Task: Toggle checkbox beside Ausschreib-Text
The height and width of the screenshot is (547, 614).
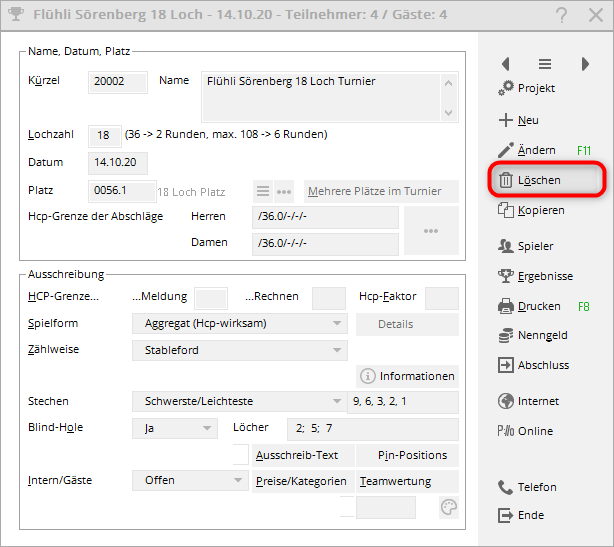Action: [x=240, y=455]
